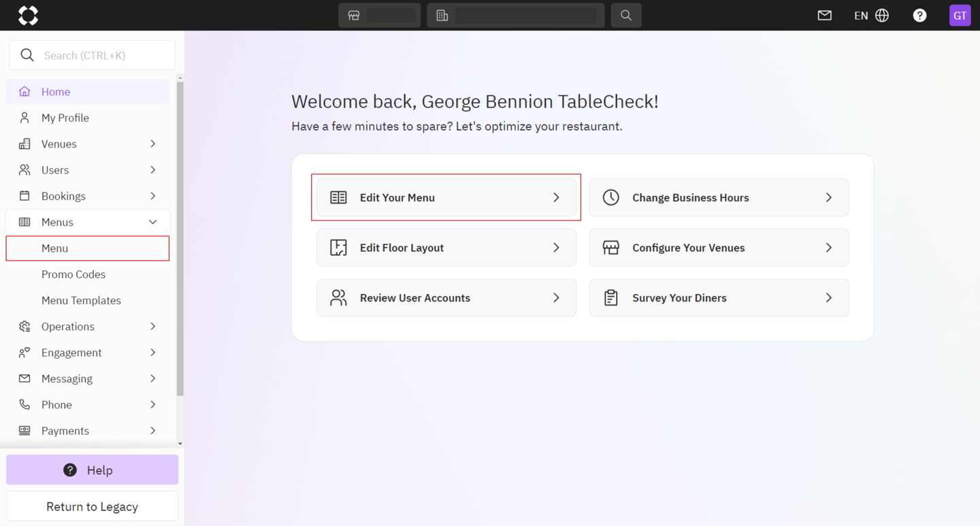
Task: Expand the Payments chevron
Action: click(x=152, y=431)
